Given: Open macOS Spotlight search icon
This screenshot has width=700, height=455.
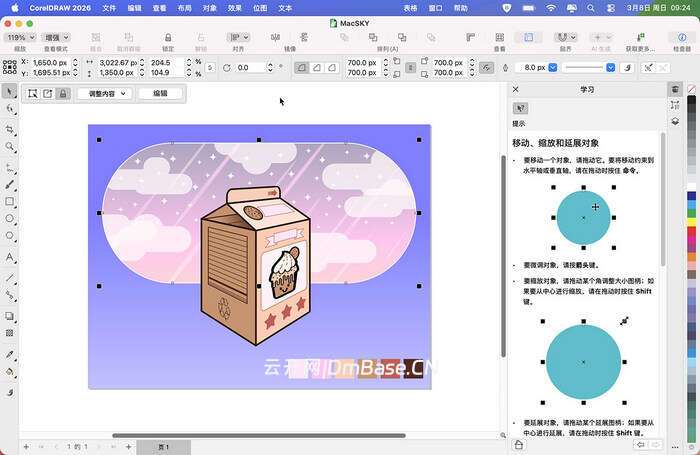Looking at the screenshot, I should coord(591,8).
